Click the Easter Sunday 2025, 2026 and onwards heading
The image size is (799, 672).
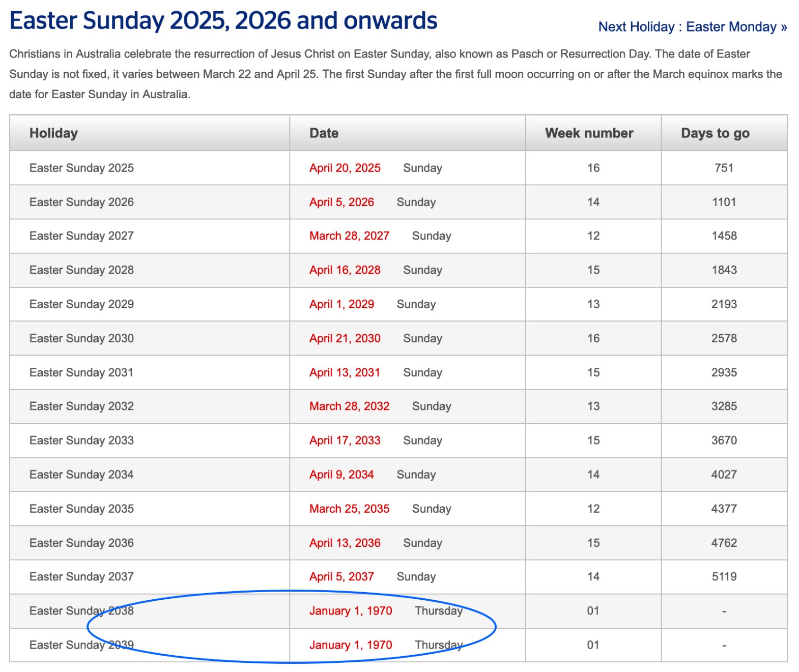223,21
